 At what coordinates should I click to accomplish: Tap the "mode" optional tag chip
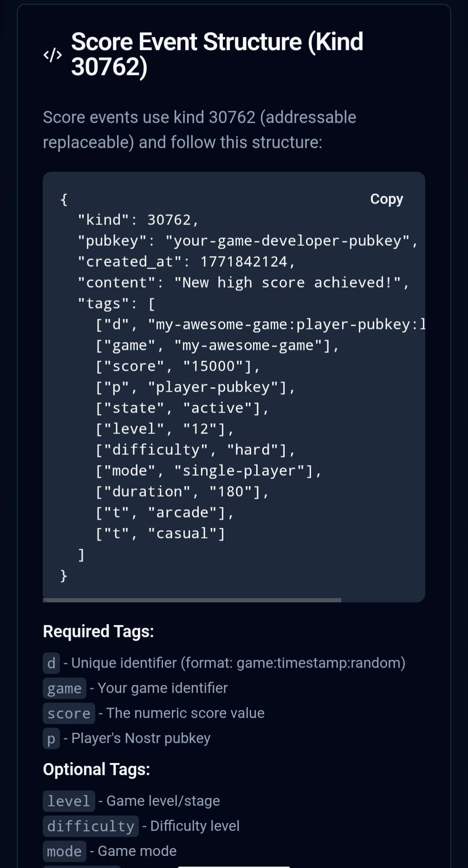(65, 851)
